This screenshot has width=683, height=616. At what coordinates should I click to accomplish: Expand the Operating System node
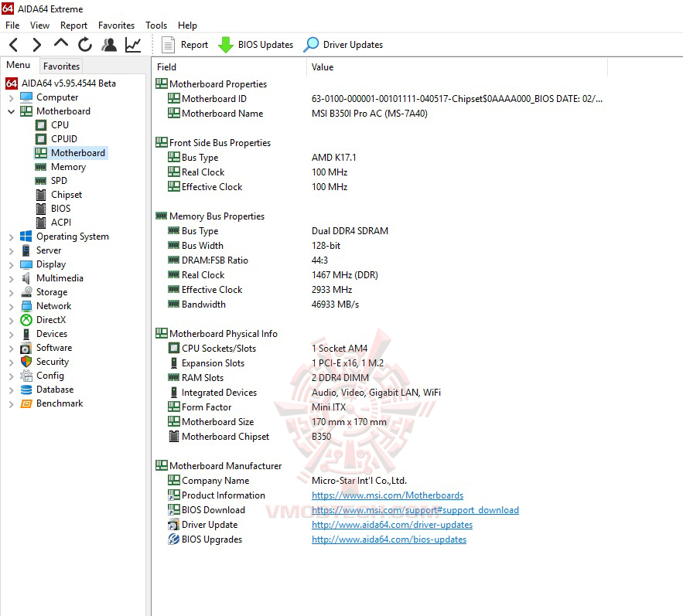coord(12,237)
